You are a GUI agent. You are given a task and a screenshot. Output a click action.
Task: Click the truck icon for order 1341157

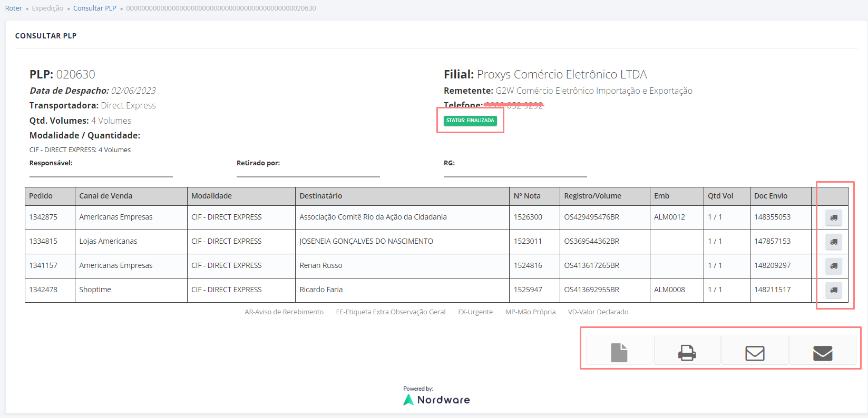tap(833, 266)
